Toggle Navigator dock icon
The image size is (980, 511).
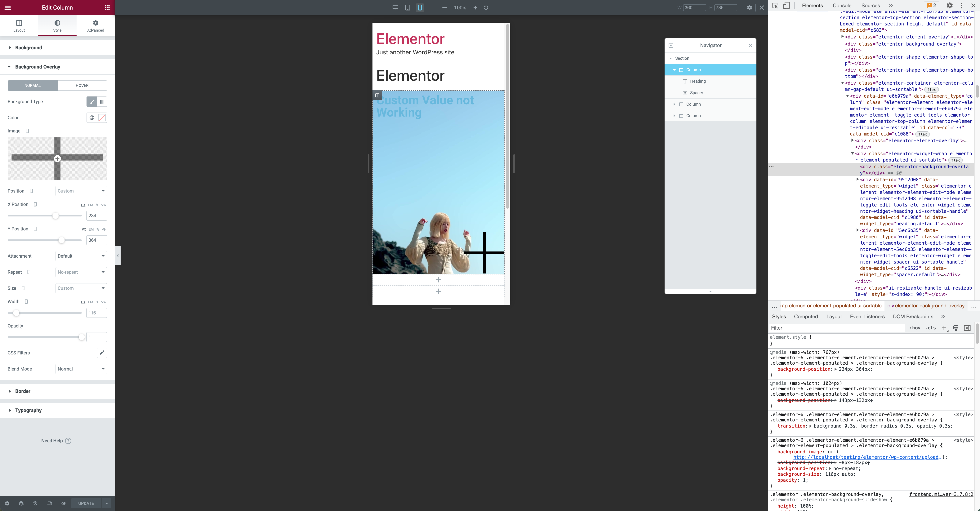click(671, 45)
